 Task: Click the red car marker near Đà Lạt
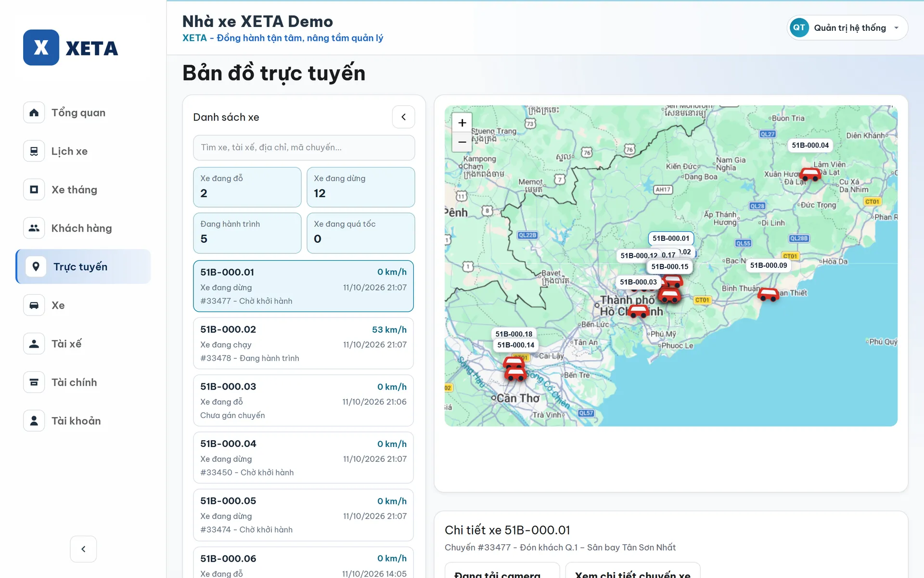[810, 174]
